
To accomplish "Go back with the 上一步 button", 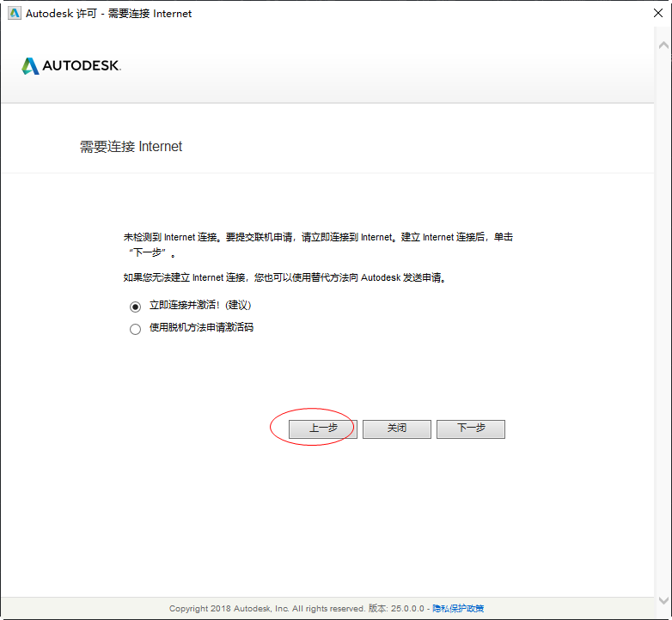I will tap(323, 429).
